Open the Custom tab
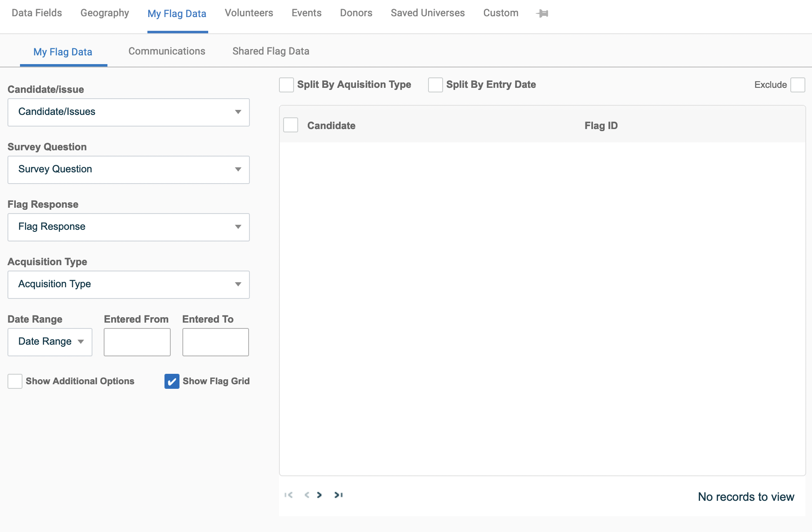 (x=501, y=13)
